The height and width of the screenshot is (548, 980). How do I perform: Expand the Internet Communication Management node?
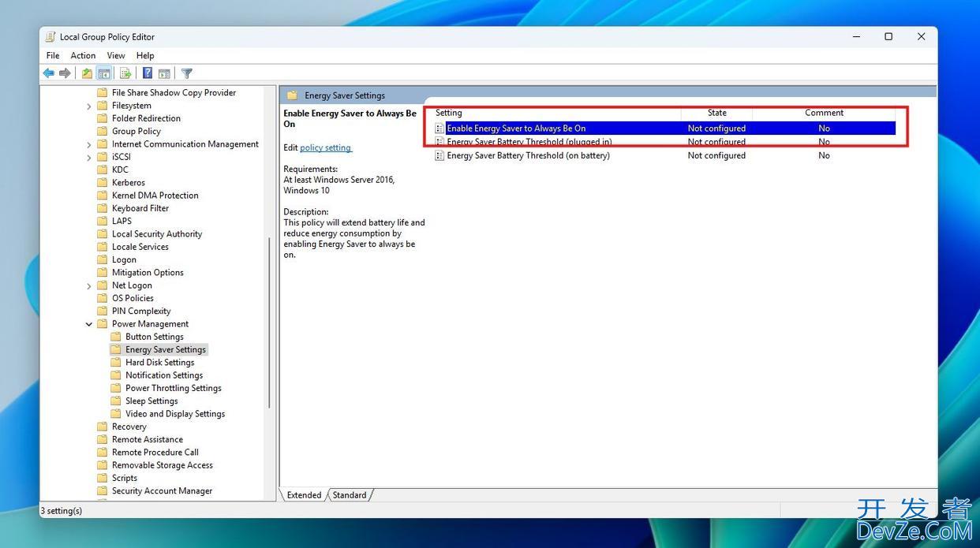click(x=89, y=144)
